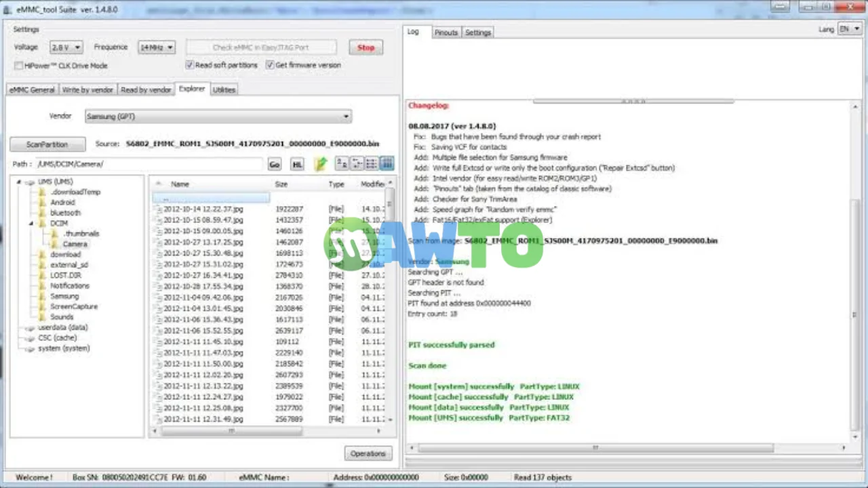Select file 2012-11-04 09.42.06.jpg
The width and height of the screenshot is (868, 488).
click(x=203, y=298)
